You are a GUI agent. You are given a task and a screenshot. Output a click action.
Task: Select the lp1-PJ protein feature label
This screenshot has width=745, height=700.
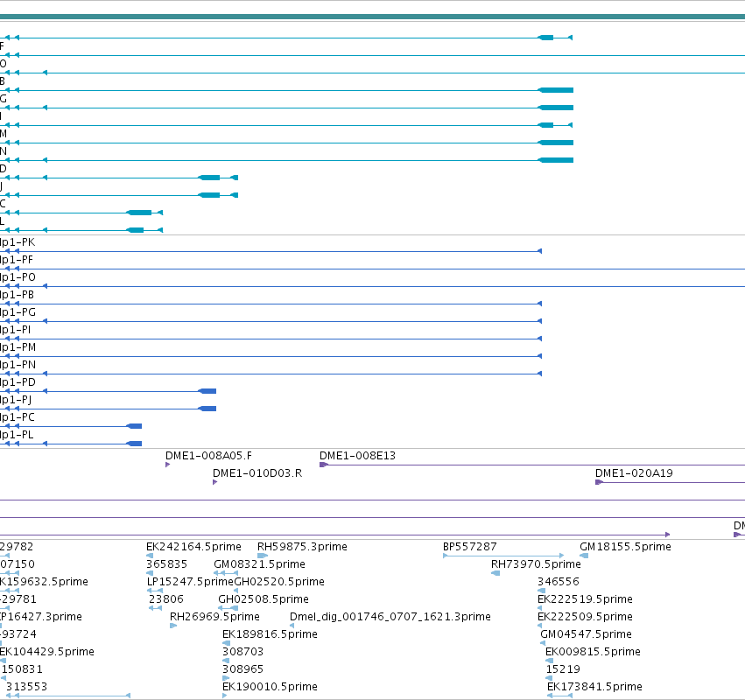tap(16, 400)
